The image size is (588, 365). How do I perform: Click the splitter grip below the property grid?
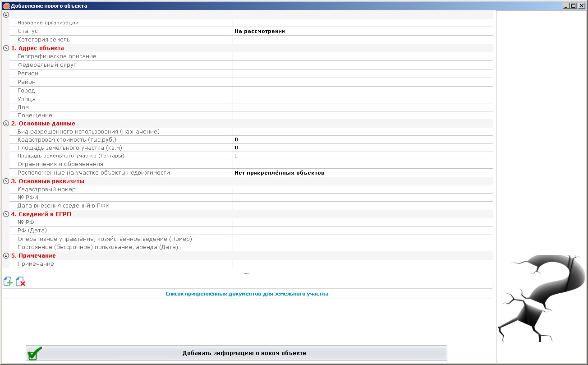(247, 273)
